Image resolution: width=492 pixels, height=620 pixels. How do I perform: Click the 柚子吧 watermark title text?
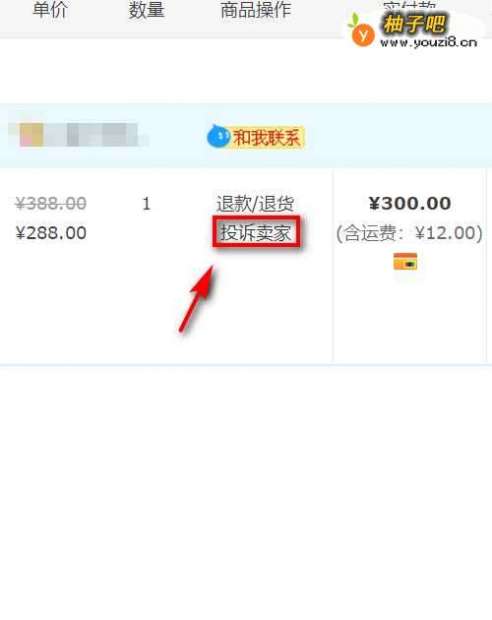(414, 23)
